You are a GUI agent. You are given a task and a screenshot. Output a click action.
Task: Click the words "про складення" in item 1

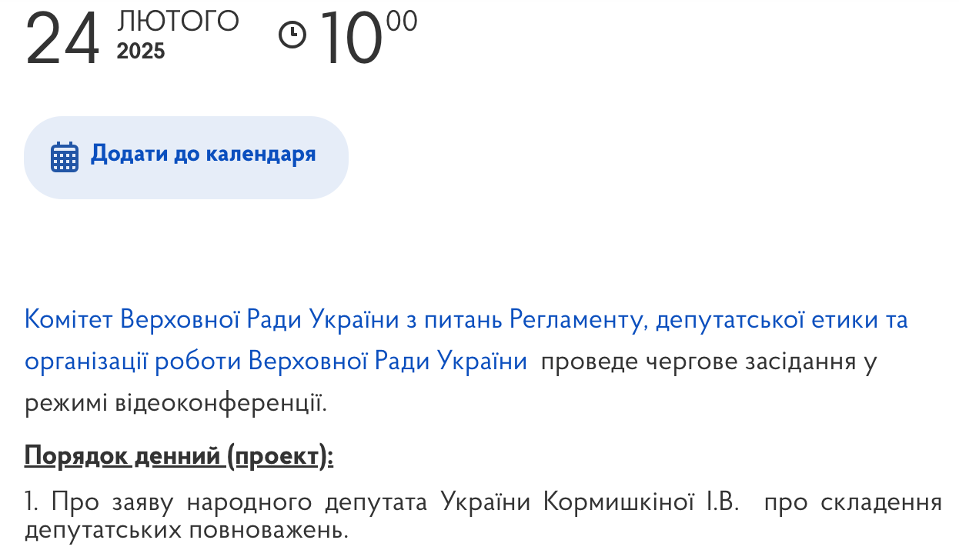854,502
